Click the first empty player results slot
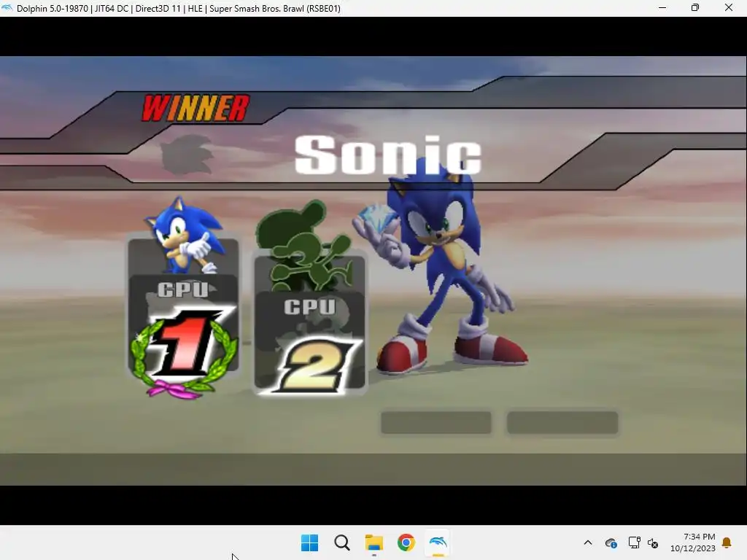Screen dimensions: 747x560 pos(436,423)
